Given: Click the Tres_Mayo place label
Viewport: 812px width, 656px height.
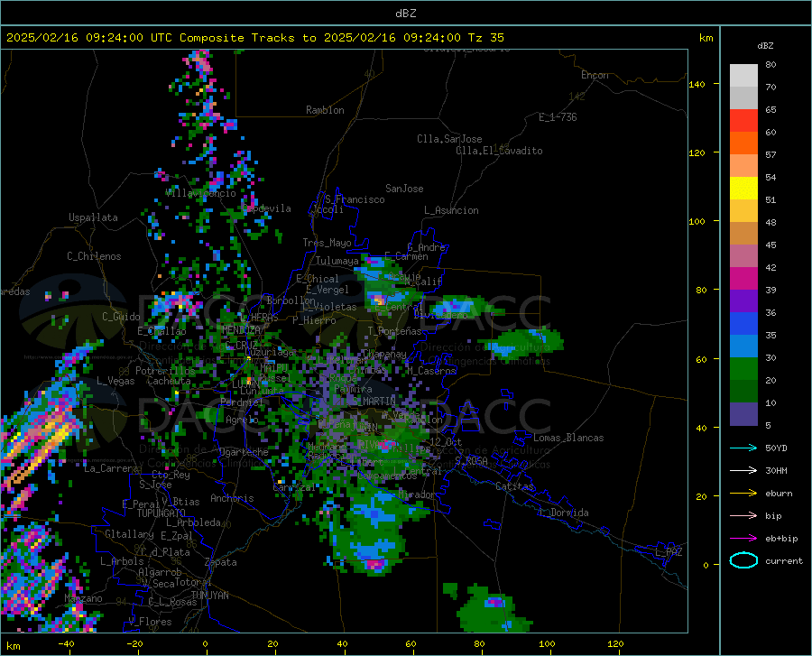Looking at the screenshot, I should pos(327,243).
